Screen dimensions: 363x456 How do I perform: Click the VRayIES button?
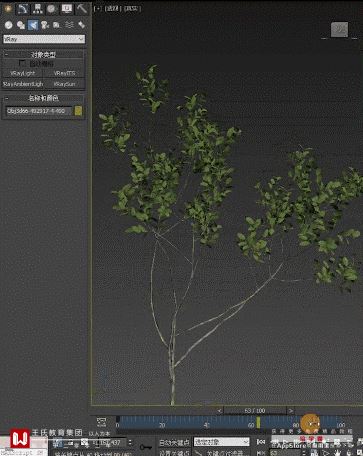tap(64, 73)
